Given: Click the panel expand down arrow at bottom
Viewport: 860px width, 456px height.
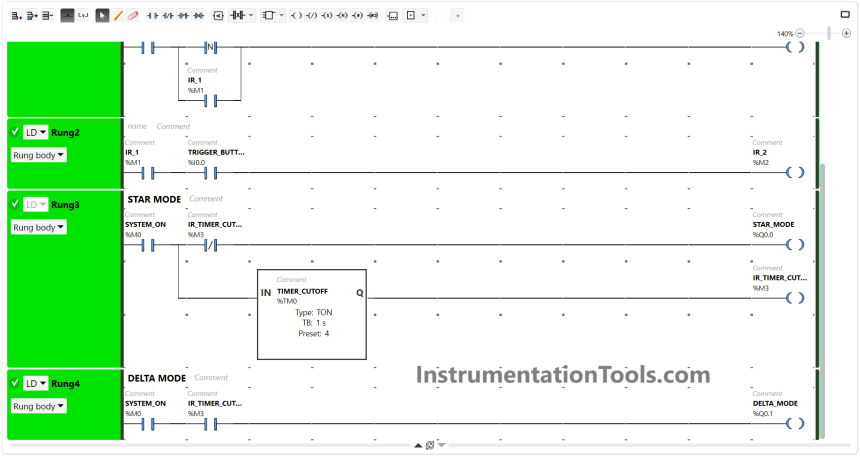Looking at the screenshot, I should click(442, 445).
